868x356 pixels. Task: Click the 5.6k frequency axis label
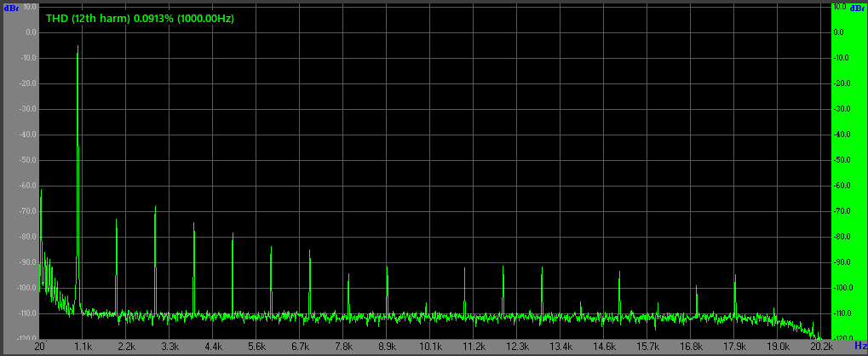click(257, 347)
